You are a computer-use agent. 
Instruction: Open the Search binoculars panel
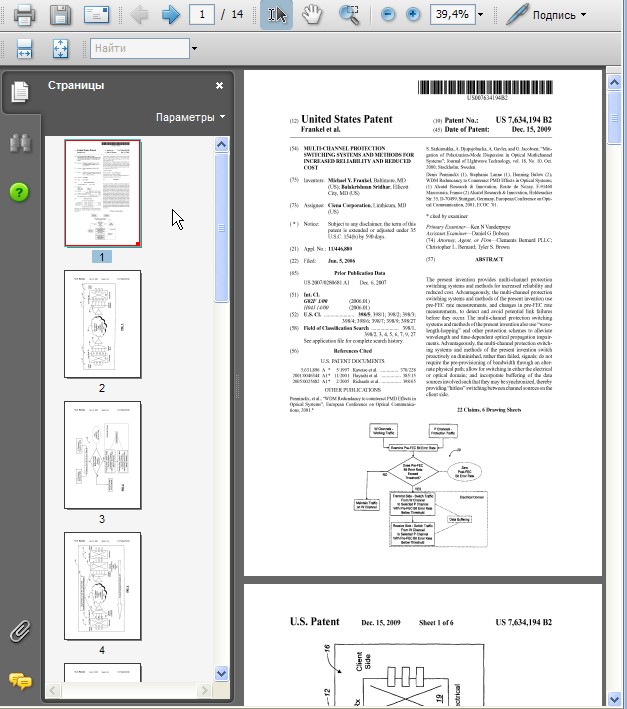(19, 142)
